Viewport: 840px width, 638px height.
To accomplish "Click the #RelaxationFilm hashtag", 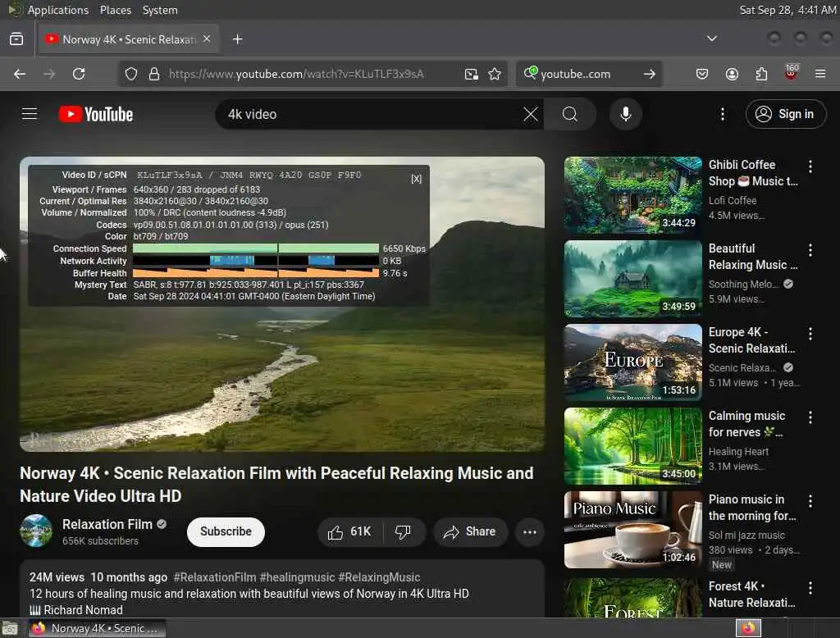I will [x=215, y=577].
